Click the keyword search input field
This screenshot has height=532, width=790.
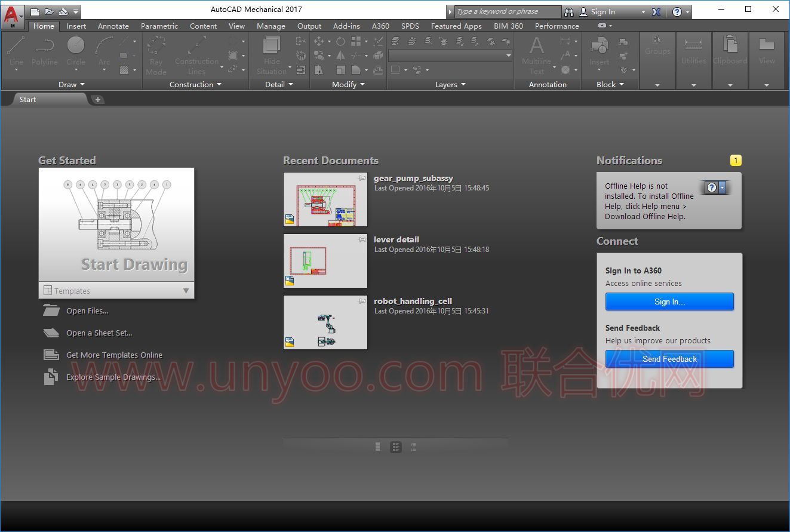tap(507, 11)
